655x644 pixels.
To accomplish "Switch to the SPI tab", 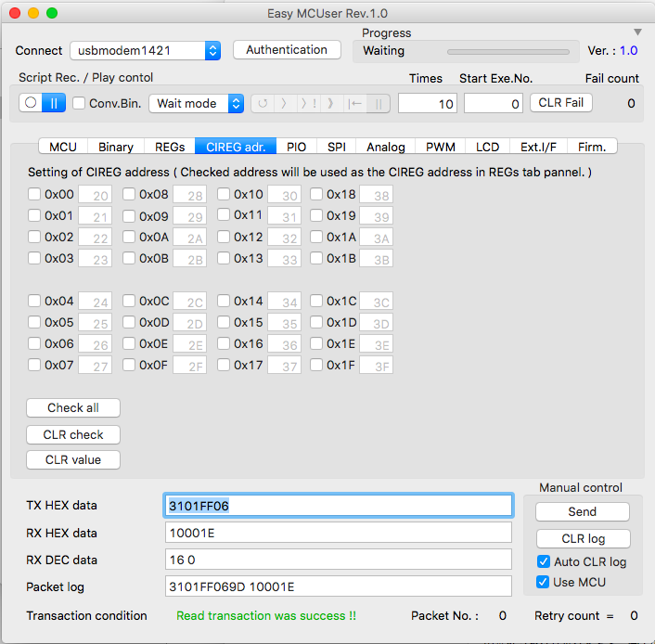I will 336,147.
